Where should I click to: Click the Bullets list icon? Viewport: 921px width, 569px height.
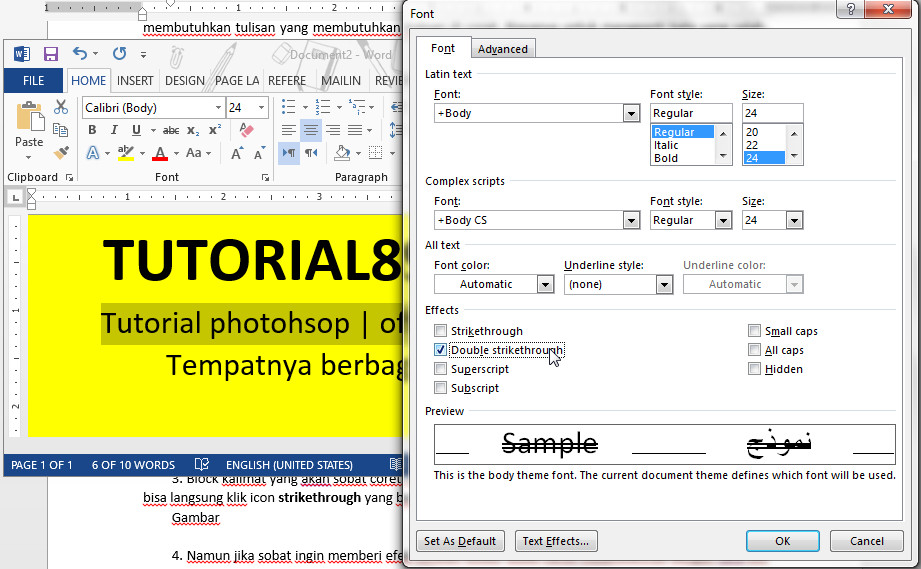[x=288, y=107]
